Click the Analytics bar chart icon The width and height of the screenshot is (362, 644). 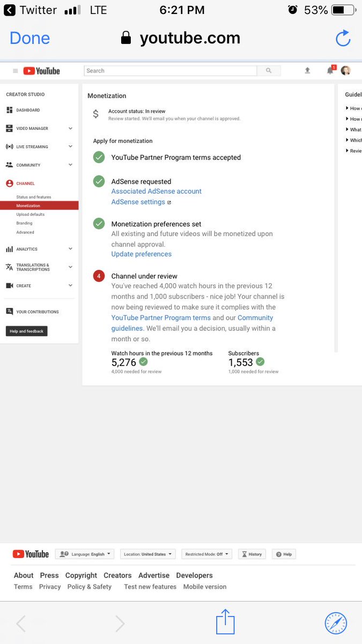point(9,249)
